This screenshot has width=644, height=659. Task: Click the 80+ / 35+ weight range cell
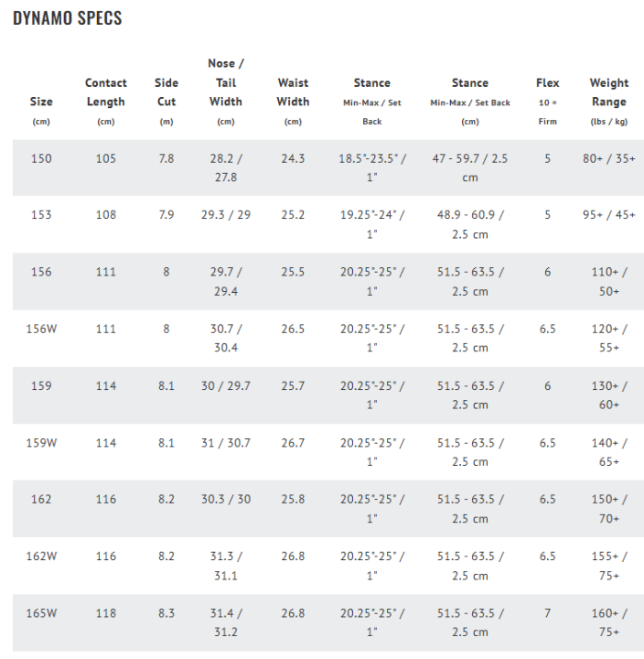click(x=608, y=158)
